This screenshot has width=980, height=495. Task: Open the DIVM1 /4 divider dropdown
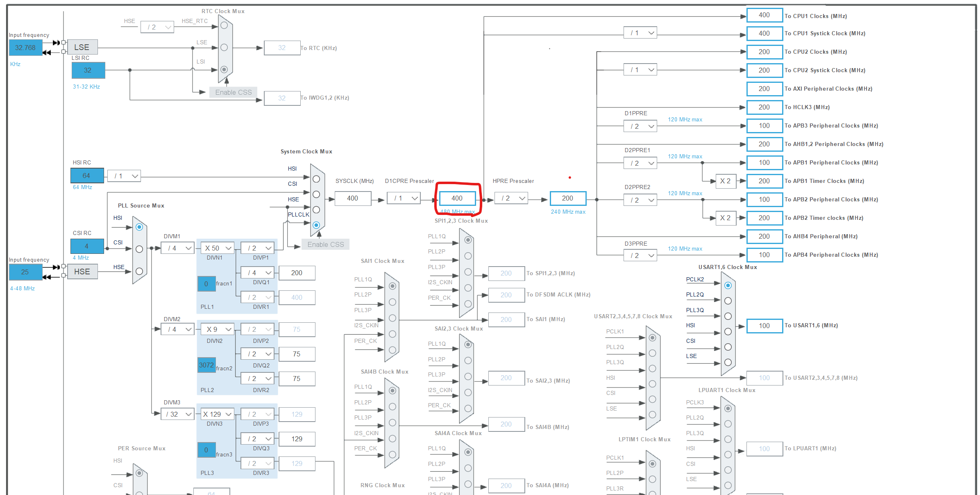point(177,248)
